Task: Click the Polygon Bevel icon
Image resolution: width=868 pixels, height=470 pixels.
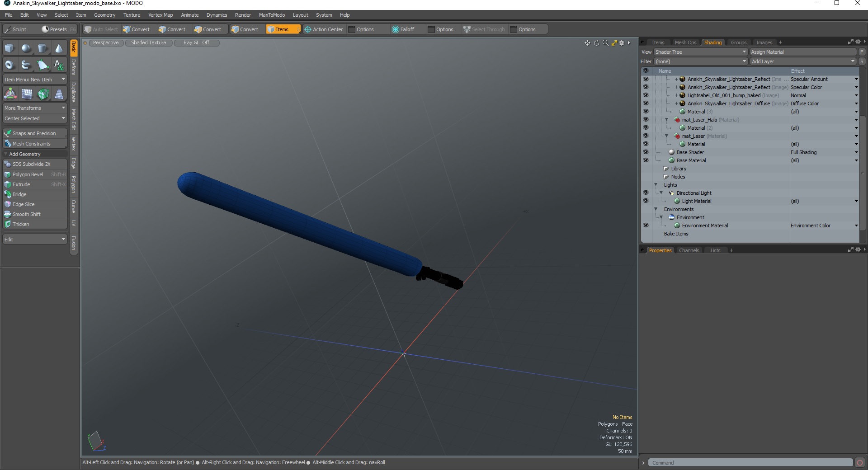Action: (8, 174)
